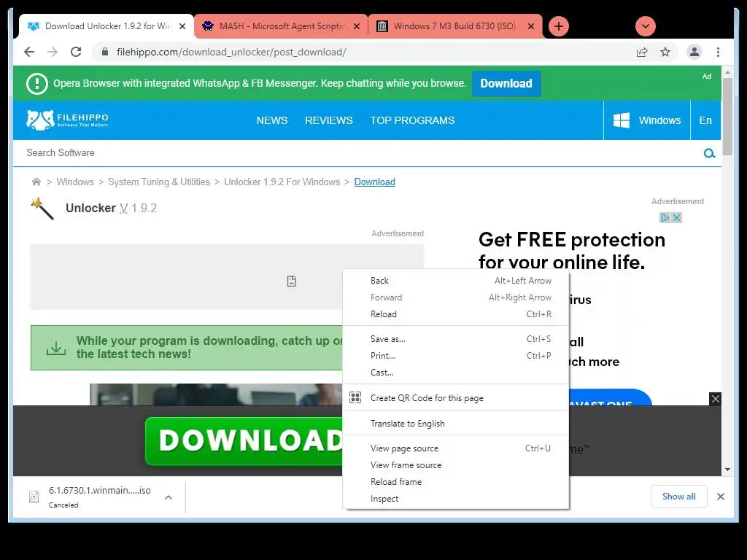Open the tab search dropdown arrow
The image size is (747, 560).
(x=646, y=26)
